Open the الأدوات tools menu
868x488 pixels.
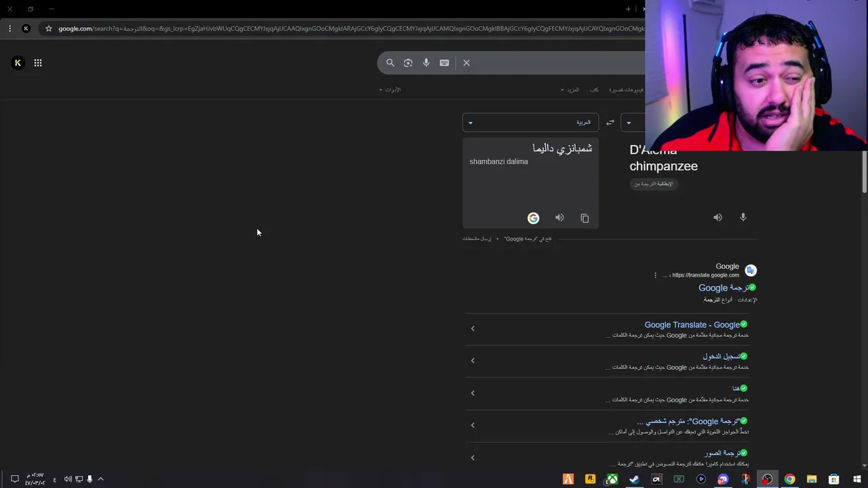390,89
